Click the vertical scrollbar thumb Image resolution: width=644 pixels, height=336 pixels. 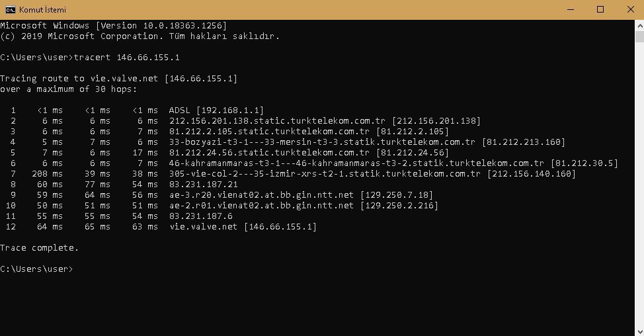pyautogui.click(x=639, y=36)
